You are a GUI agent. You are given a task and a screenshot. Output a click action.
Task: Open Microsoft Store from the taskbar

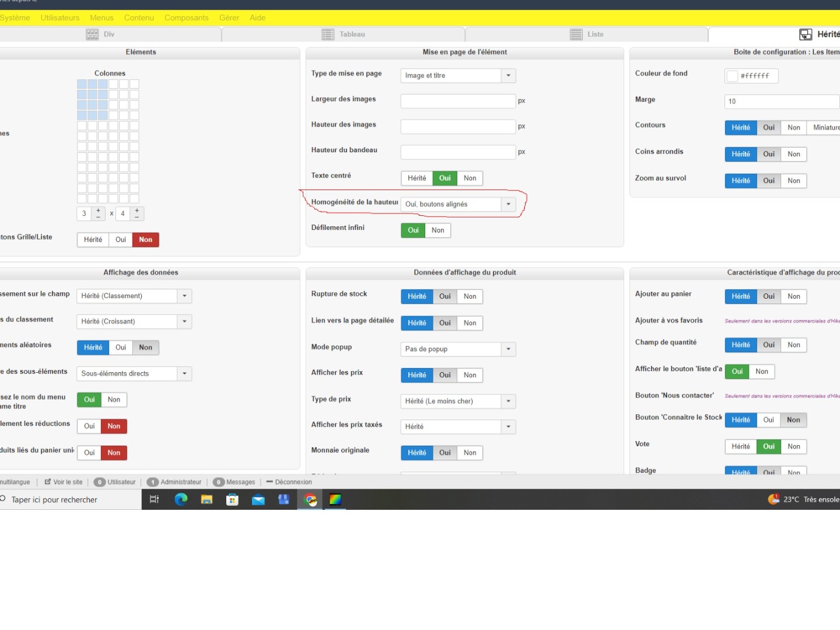tap(232, 499)
